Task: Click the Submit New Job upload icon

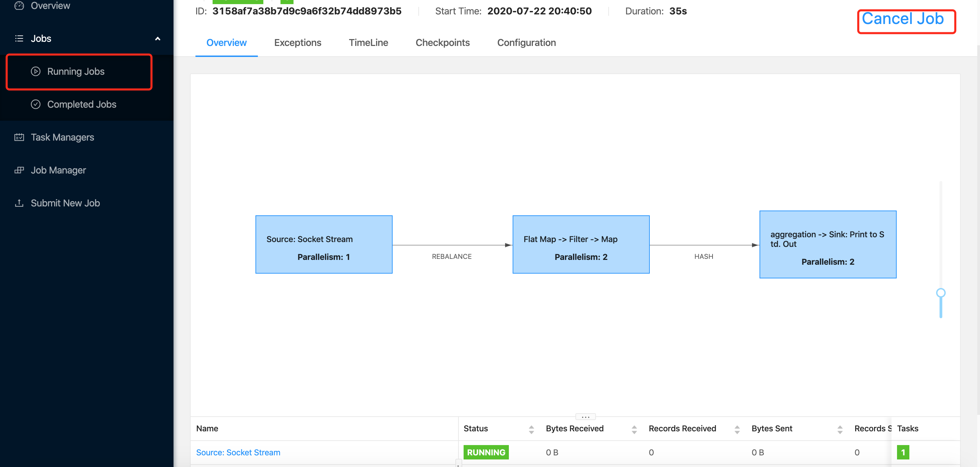Action: (19, 203)
